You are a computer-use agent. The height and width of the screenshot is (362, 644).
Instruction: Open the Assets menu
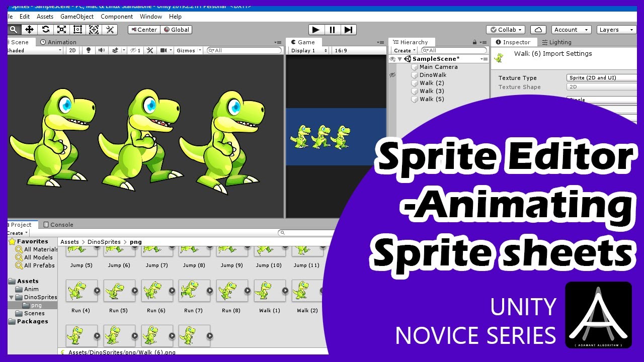pos(45,17)
